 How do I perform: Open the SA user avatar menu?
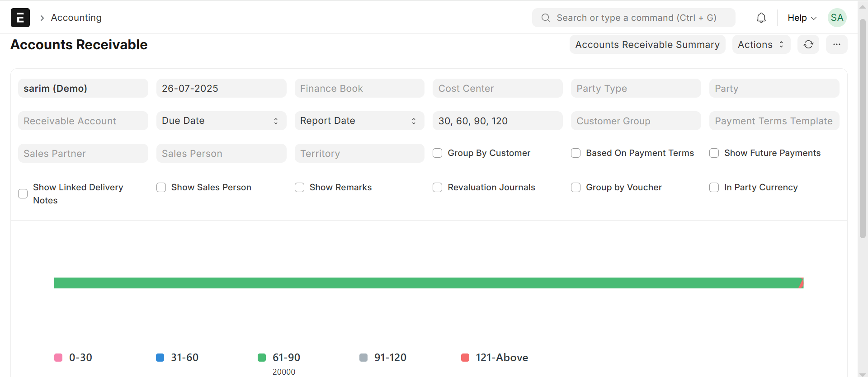tap(837, 18)
